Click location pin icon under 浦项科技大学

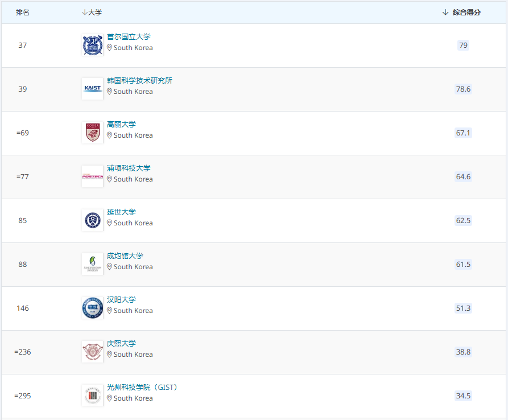[109, 179]
